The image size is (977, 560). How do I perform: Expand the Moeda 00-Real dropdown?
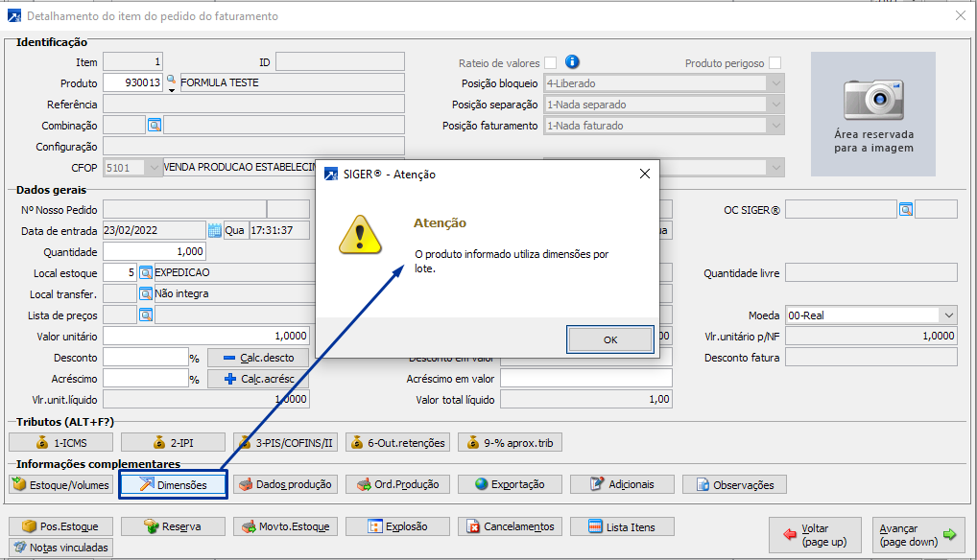(949, 315)
